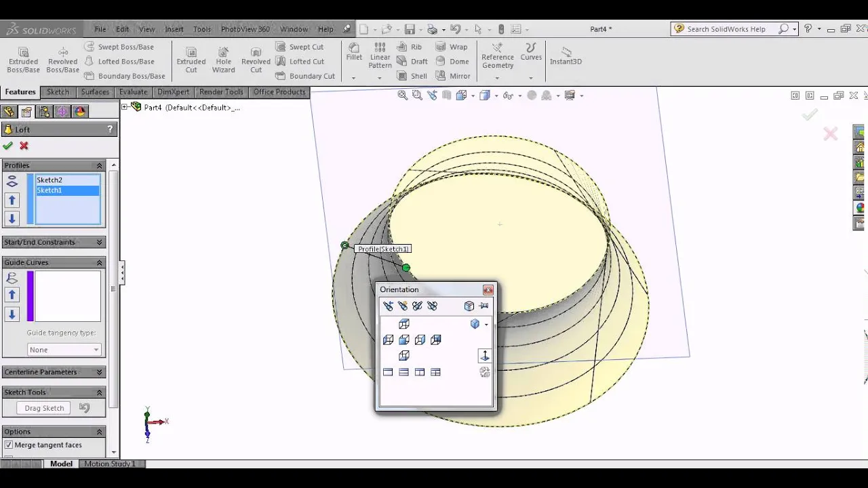Image resolution: width=868 pixels, height=488 pixels.
Task: Collapse the Sketch Tools section
Action: click(99, 392)
